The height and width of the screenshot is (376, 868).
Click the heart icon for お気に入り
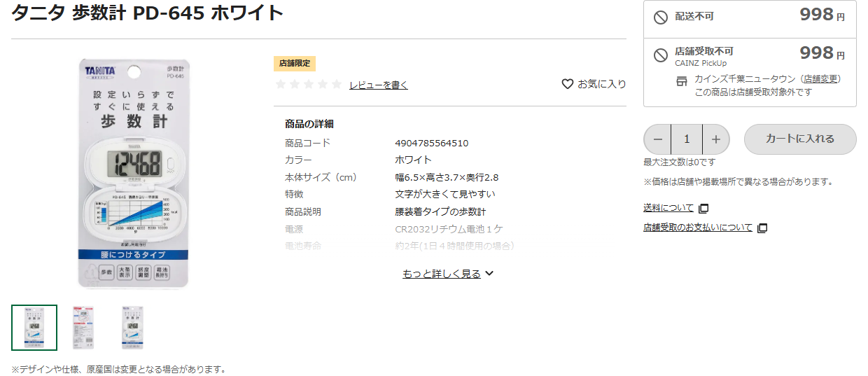tap(568, 84)
